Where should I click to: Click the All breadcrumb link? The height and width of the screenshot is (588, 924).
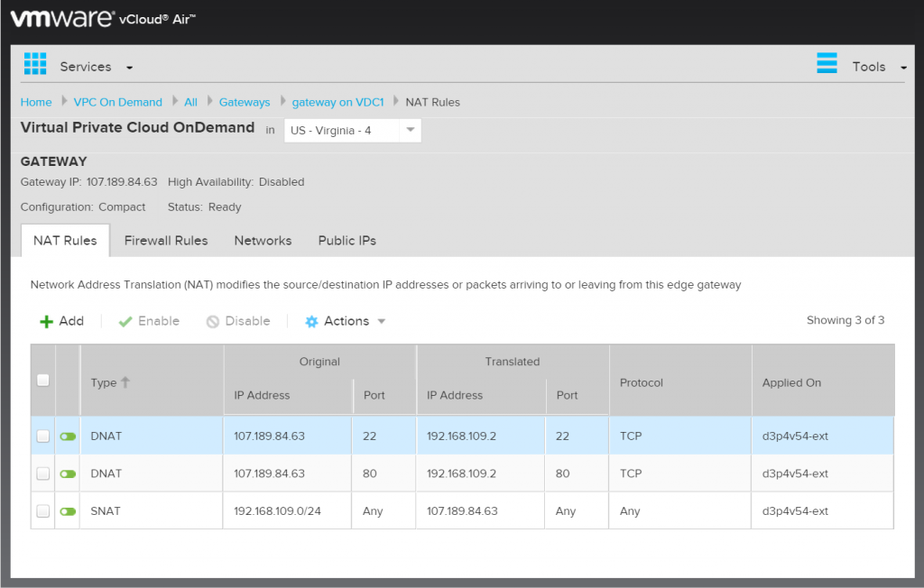pos(190,102)
